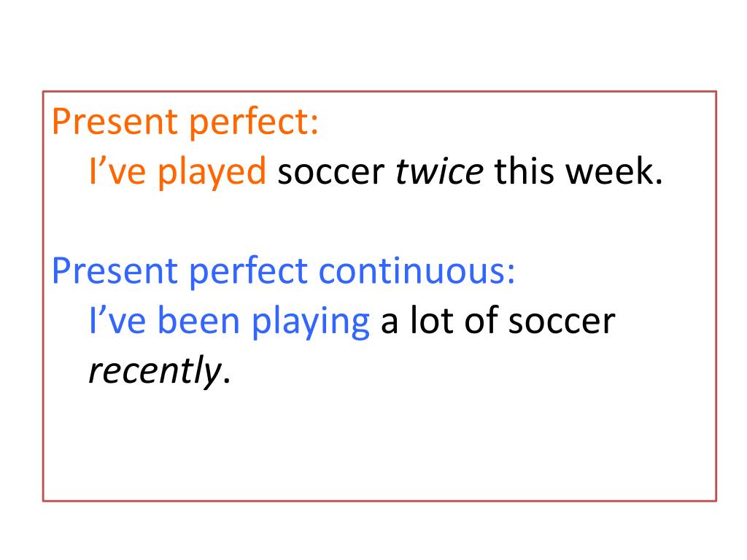The image size is (747, 560).
Task: Click the word 'of' before 'soccer'
Action: tap(481, 321)
